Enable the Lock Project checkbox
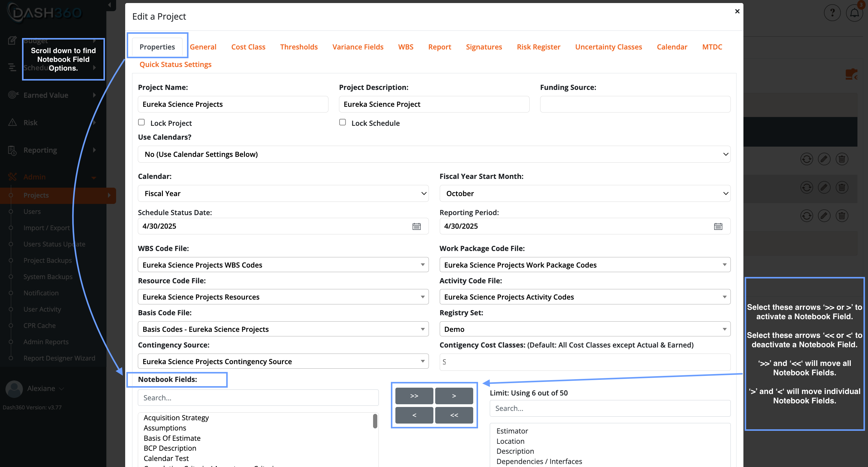The height and width of the screenshot is (467, 868). [x=141, y=122]
